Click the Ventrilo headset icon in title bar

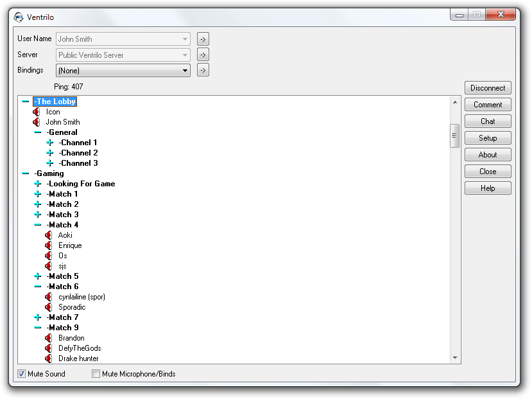[19, 17]
